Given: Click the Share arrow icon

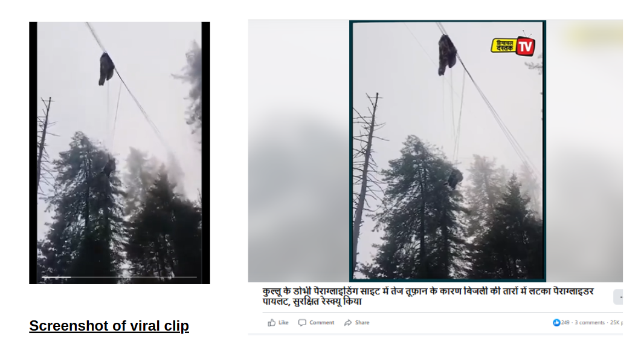Looking at the screenshot, I should 348,323.
